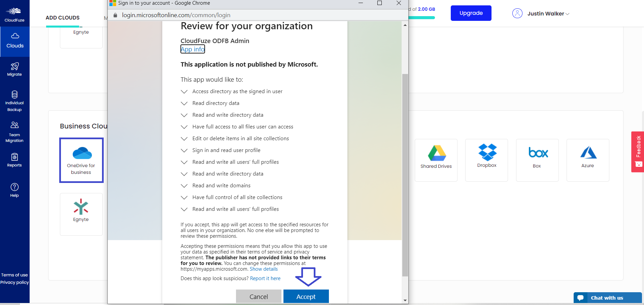Screen dimensions: 644x305
Task: Select Box cloud
Action: pyautogui.click(x=537, y=160)
